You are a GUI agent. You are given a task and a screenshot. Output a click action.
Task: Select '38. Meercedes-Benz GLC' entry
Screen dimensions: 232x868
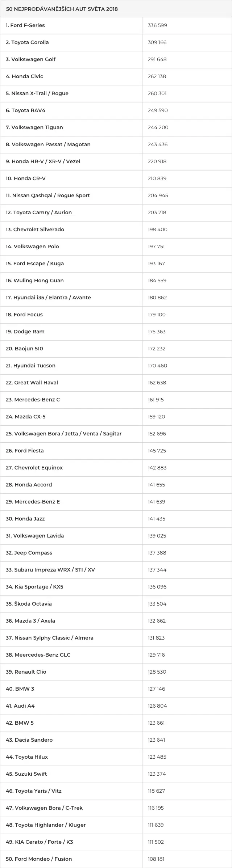(x=38, y=655)
